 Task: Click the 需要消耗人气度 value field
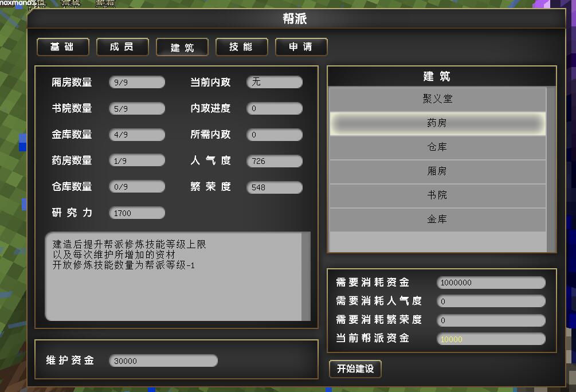[491, 301]
